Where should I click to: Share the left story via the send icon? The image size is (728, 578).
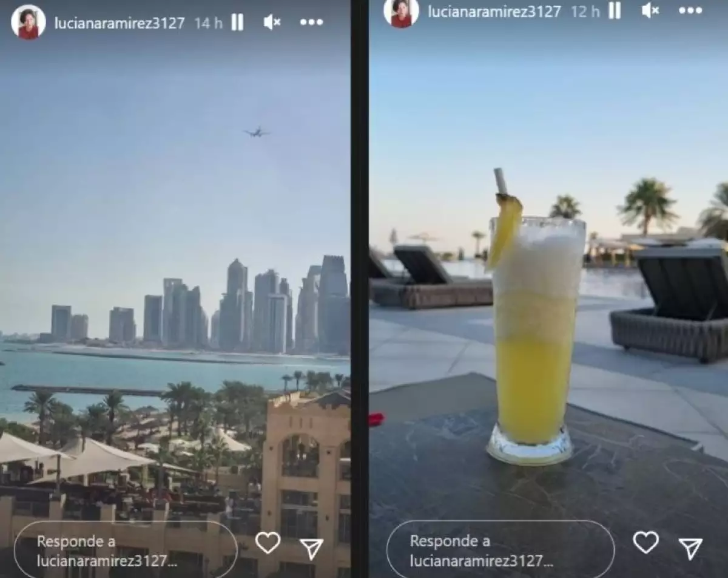point(312,548)
